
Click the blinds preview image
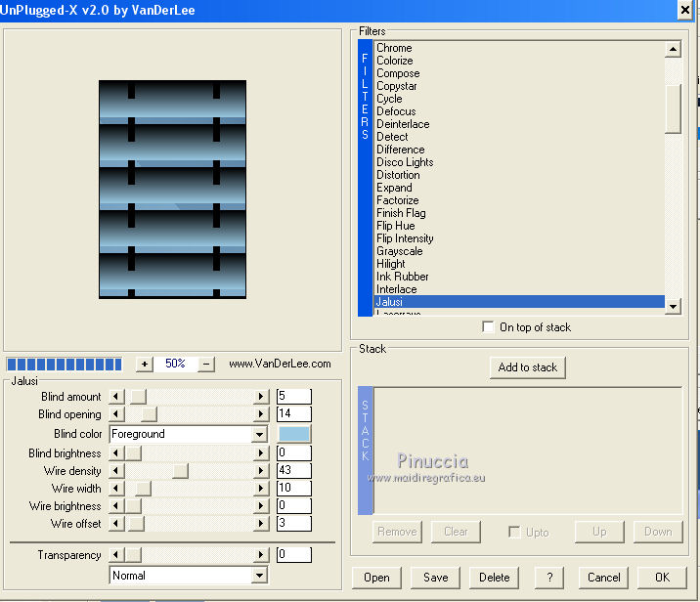172,190
